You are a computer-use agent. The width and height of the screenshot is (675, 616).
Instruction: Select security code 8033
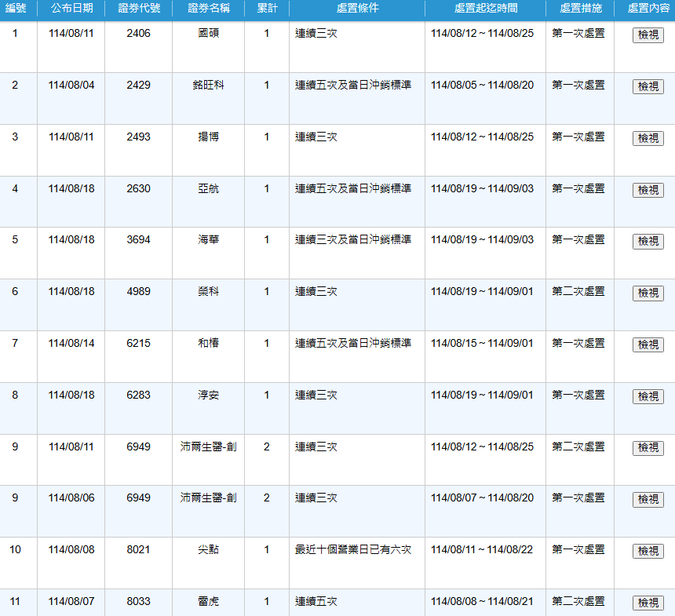pos(139,601)
